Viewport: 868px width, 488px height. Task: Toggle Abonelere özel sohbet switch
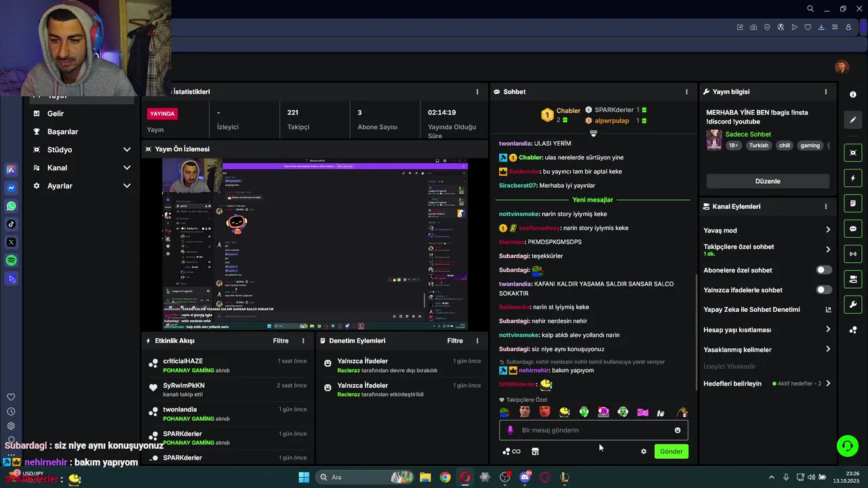(x=823, y=270)
